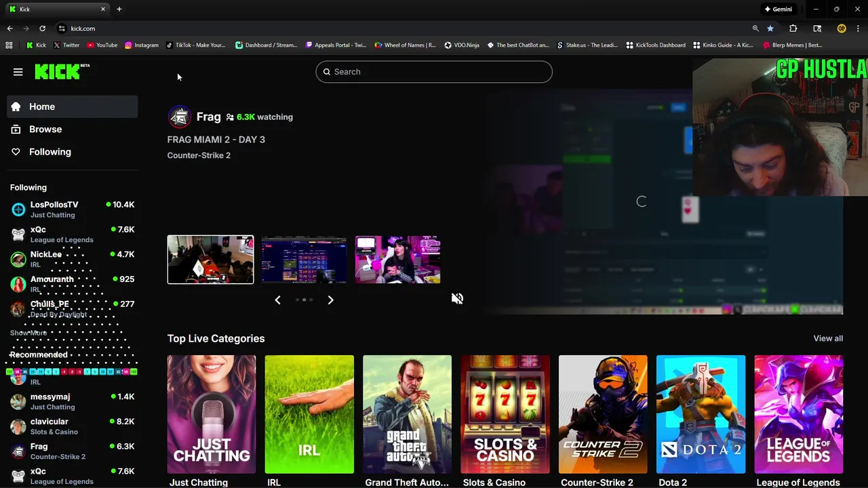Open Amouranth channel in Following list
This screenshot has width=868, height=488.
click(x=73, y=284)
